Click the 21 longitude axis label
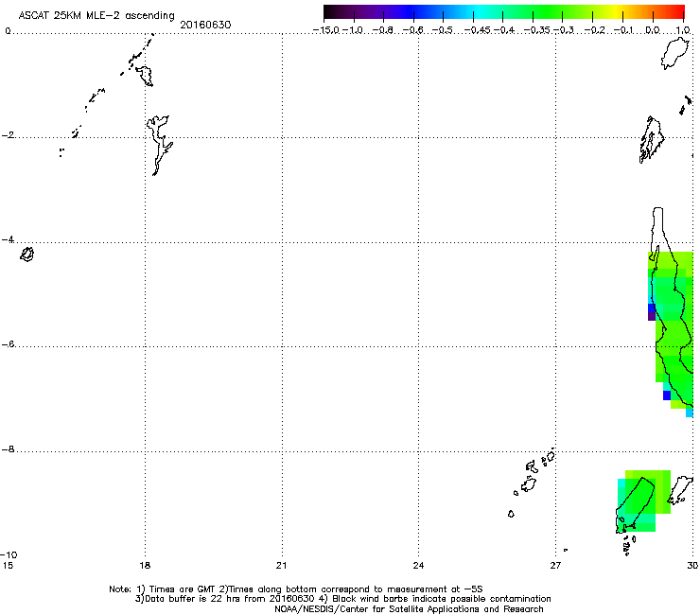This screenshot has width=700, height=615. pos(281,566)
